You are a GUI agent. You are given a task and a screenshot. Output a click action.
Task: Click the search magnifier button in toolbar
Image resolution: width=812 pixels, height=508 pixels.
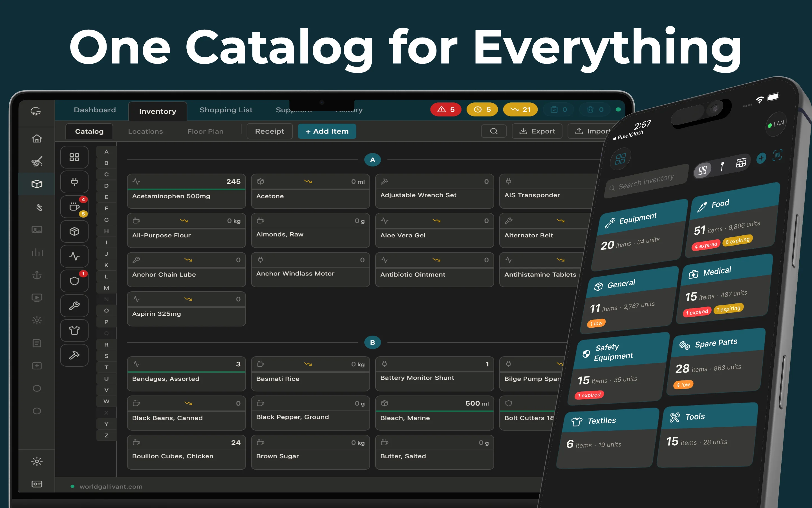coord(494,131)
